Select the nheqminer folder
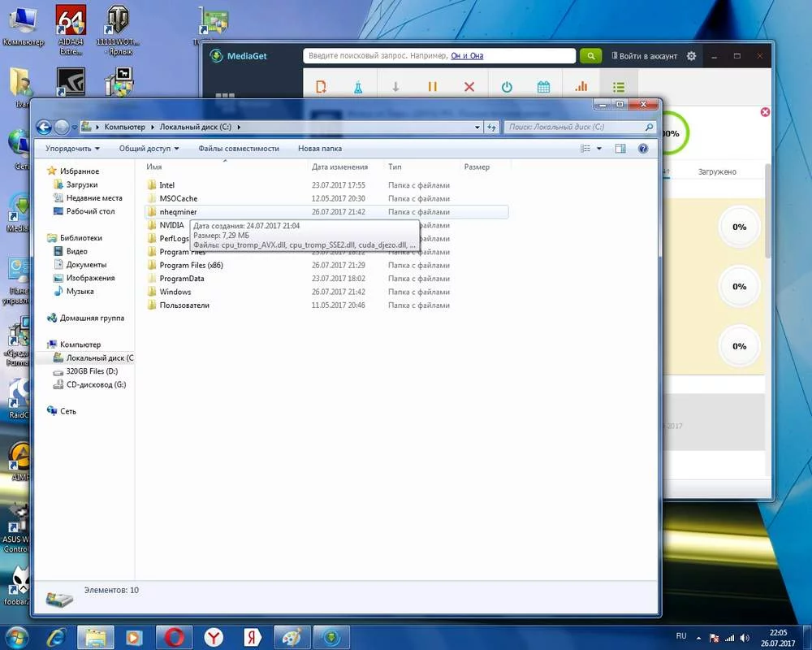This screenshot has height=650, width=812. [x=178, y=212]
